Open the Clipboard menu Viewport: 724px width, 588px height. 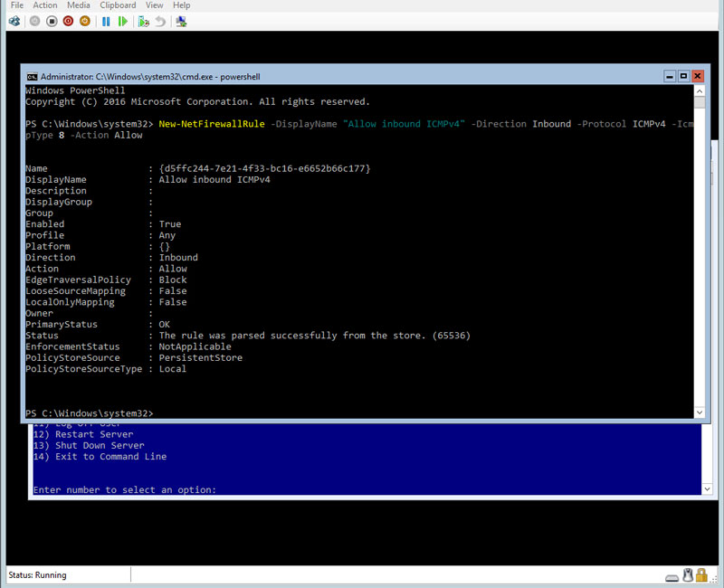point(119,5)
